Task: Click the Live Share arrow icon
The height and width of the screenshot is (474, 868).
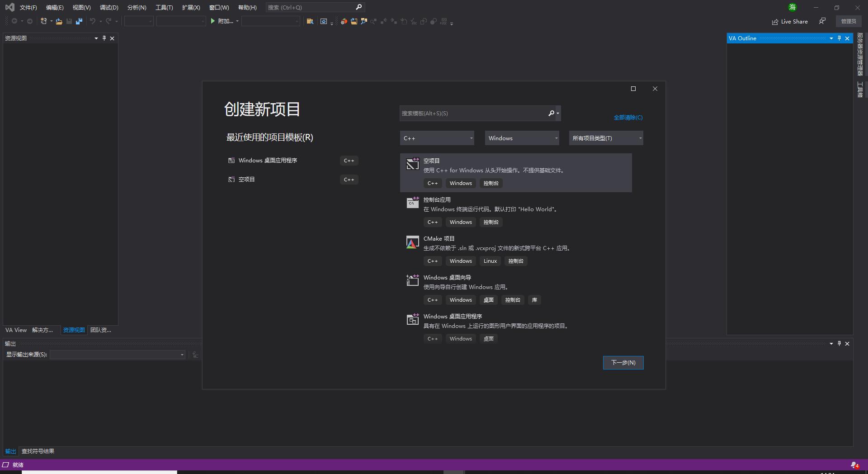Action: click(x=775, y=22)
